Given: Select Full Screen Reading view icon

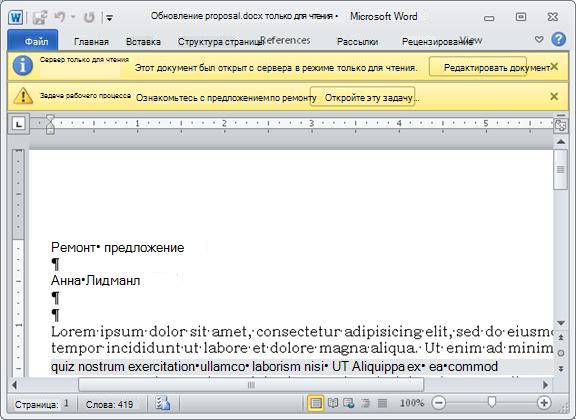Looking at the screenshot, I should [x=333, y=403].
